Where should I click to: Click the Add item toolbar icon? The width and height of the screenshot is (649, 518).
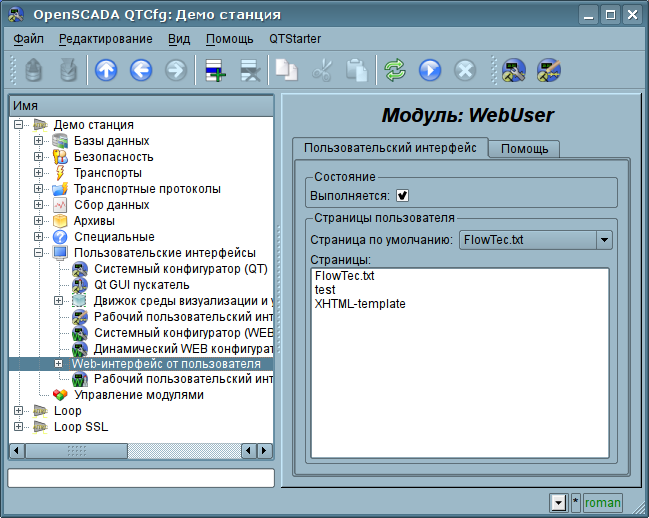click(x=213, y=70)
